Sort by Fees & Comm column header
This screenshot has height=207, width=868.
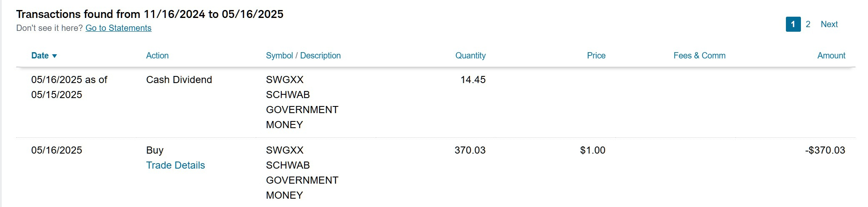700,56
